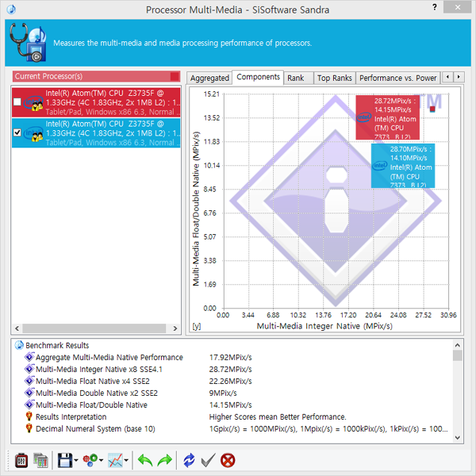Screen dimensions: 476x476
Task: Click the [y] axis toggle label
Action: [x=197, y=326]
